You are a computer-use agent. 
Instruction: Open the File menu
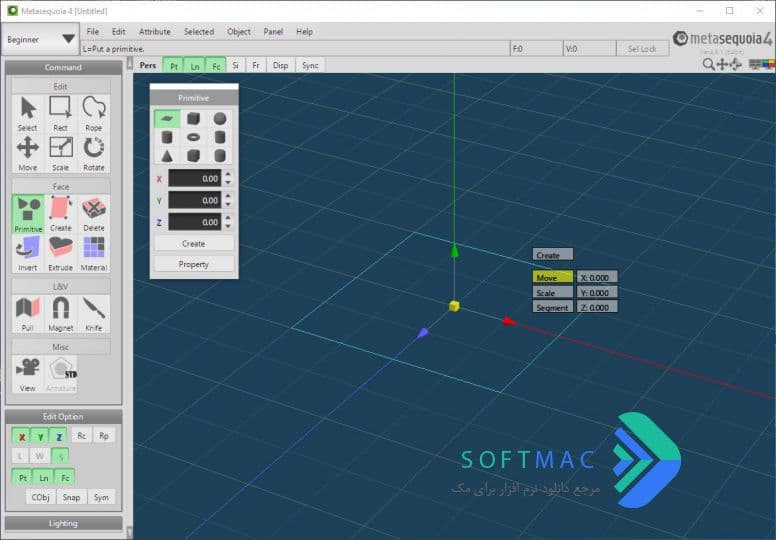[93, 32]
